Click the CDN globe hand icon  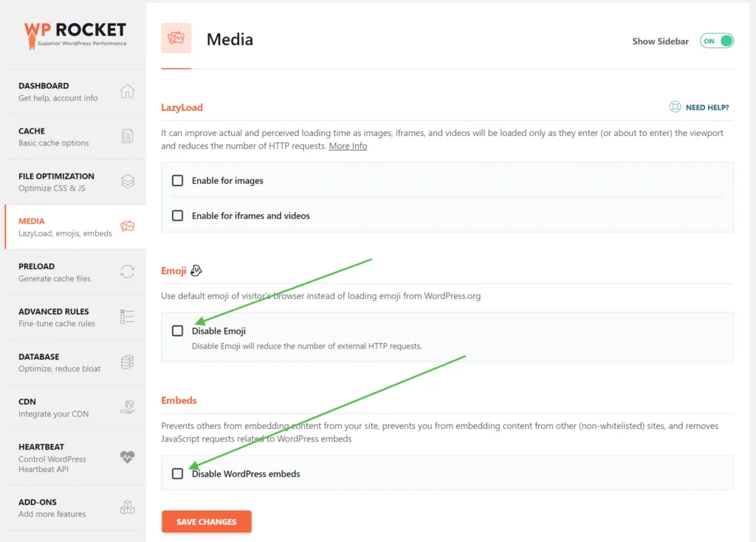click(x=127, y=407)
